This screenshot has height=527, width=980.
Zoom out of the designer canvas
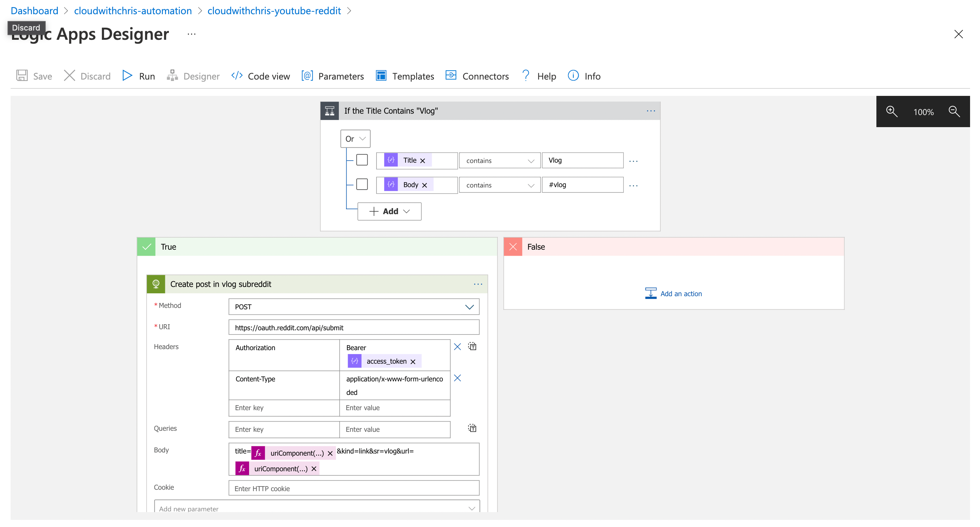(x=954, y=112)
